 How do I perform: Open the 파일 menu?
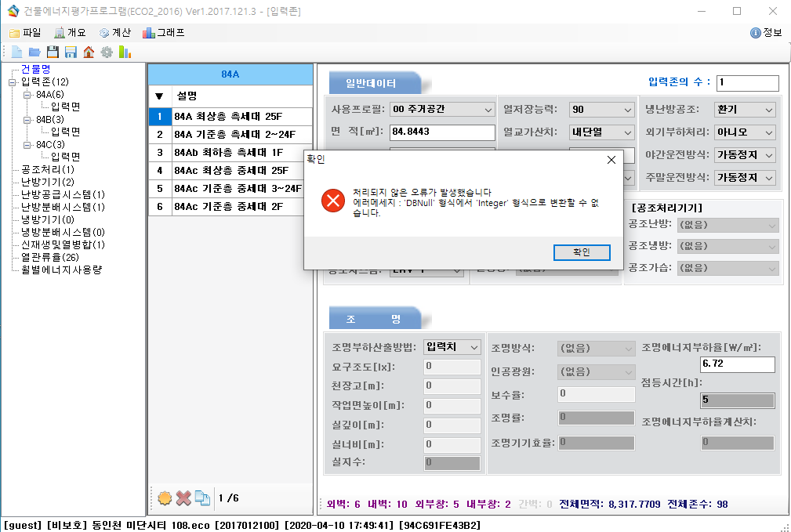pyautogui.click(x=25, y=33)
